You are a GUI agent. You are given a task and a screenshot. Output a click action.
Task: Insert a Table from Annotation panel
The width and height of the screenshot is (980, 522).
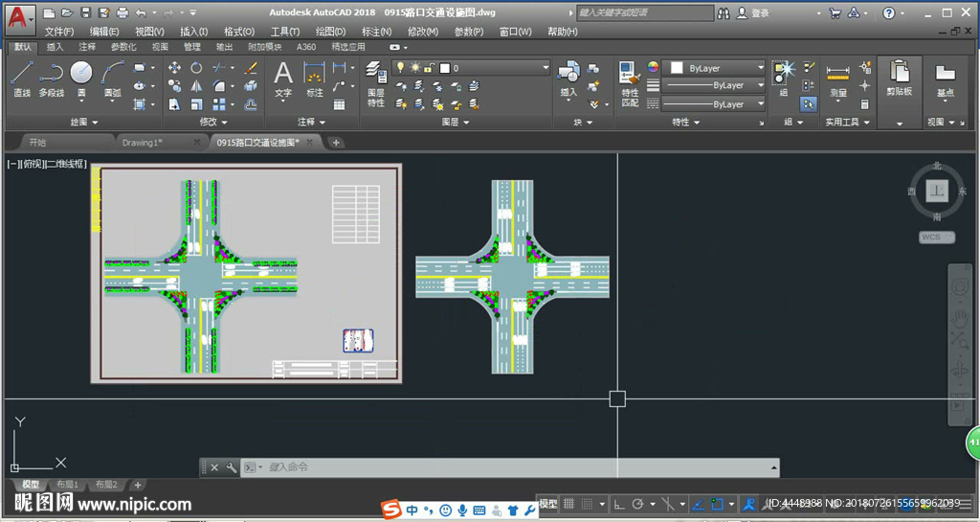tap(340, 104)
